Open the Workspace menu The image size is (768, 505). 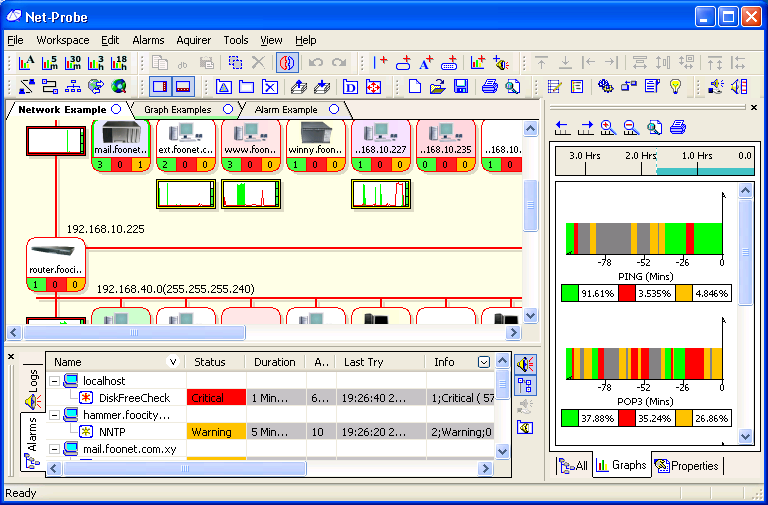click(63, 40)
